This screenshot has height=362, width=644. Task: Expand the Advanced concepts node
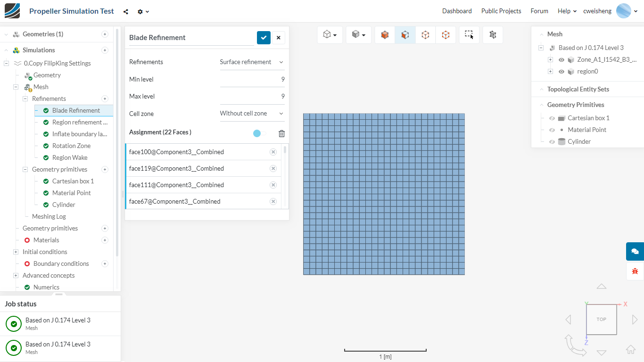pos(16,275)
